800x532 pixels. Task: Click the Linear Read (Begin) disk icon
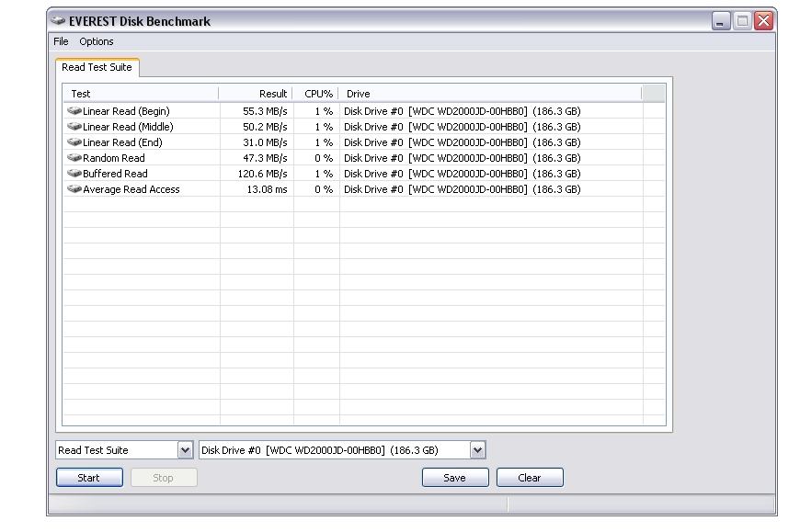coord(74,110)
